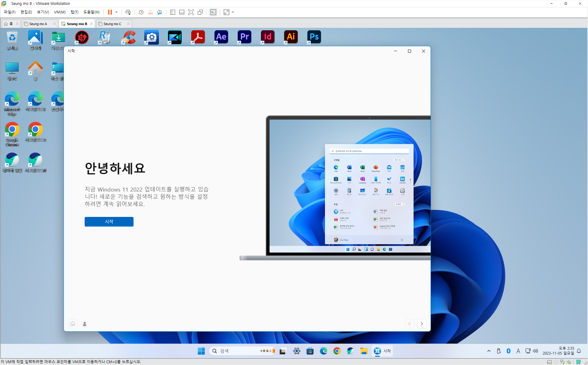This screenshot has height=365, width=588.
Task: Open the snapshot manager
Action: [160, 12]
